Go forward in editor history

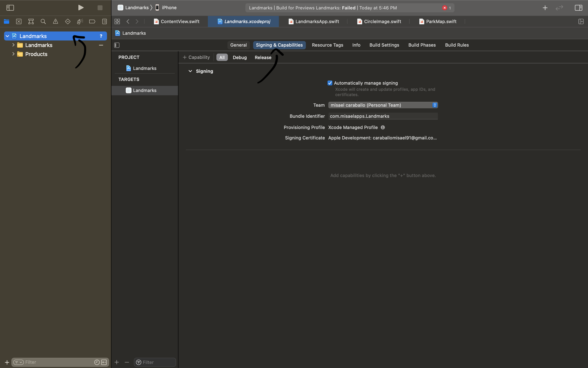point(137,21)
